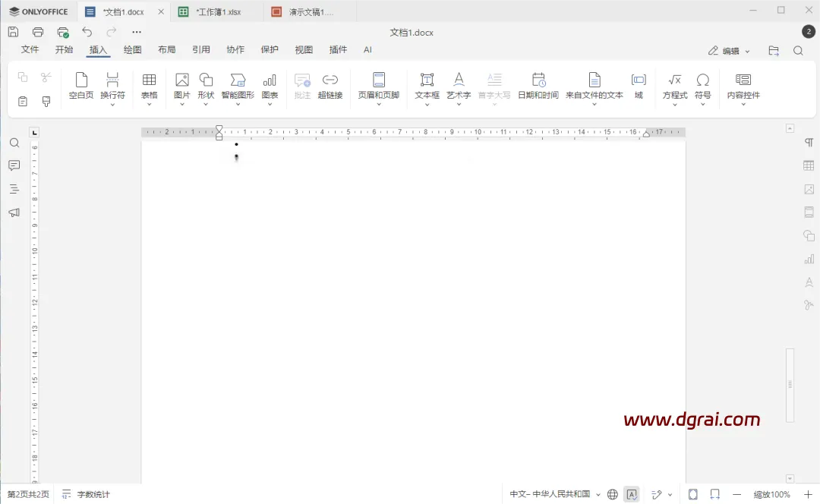Click the ONLYOFFICE logo home button
The image size is (820, 504).
pos(39,11)
